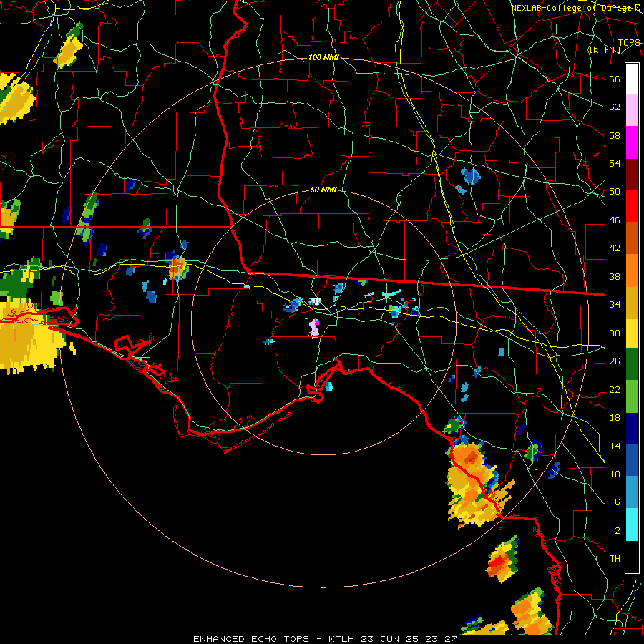Click the light pink legend color block
The image size is (644, 644).
click(x=632, y=110)
